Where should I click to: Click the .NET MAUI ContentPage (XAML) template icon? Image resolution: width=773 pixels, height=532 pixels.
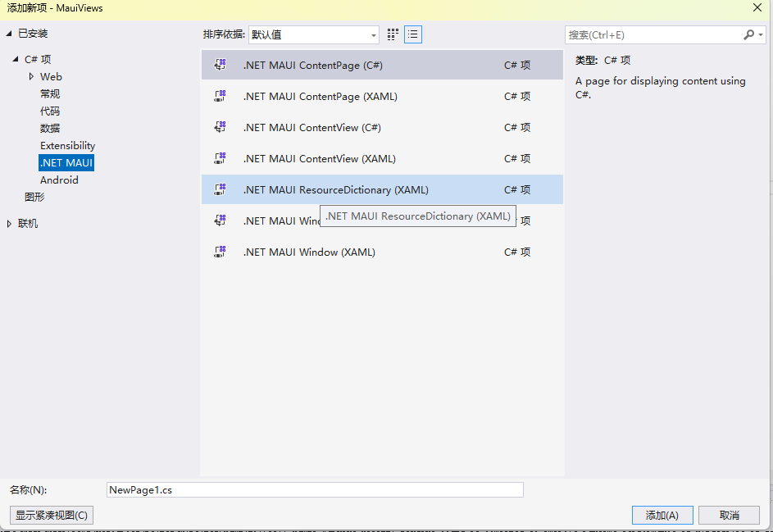click(x=220, y=96)
